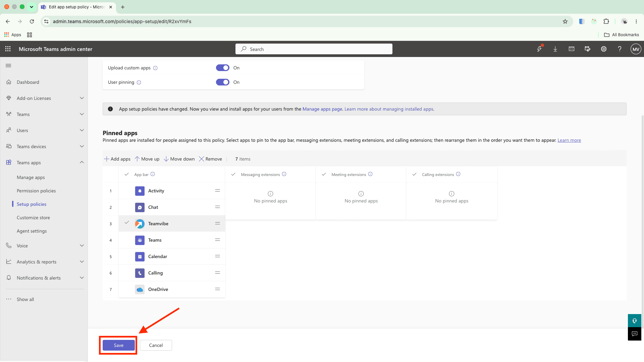
Task: Click the reorder handle on OneDrive row
Action: coord(218,289)
